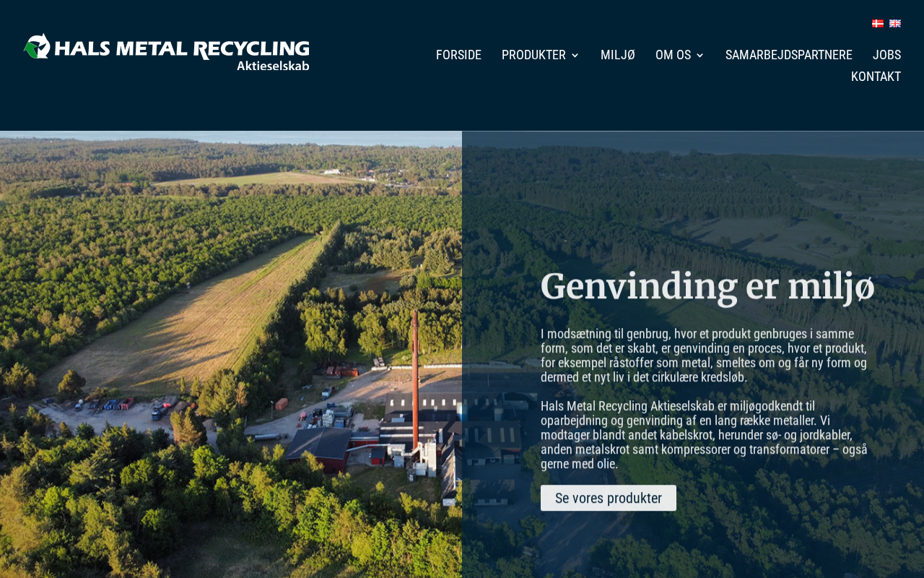The width and height of the screenshot is (924, 578).
Task: Switch site language to Danish flag
Action: 877,24
